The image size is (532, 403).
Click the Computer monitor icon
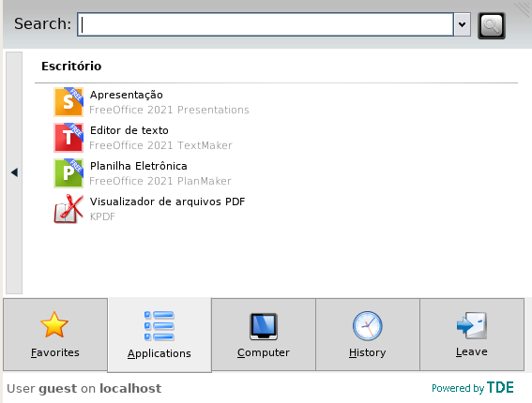[x=264, y=326]
